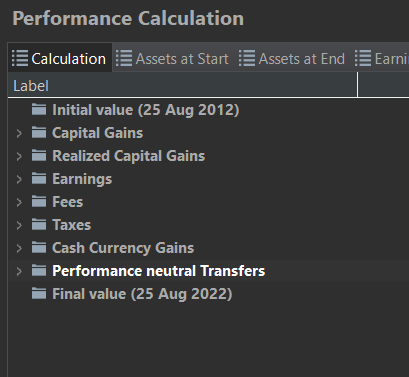Viewport: 409px width, 377px height.
Task: Click the folder icon beside Taxes
Action: pos(39,224)
